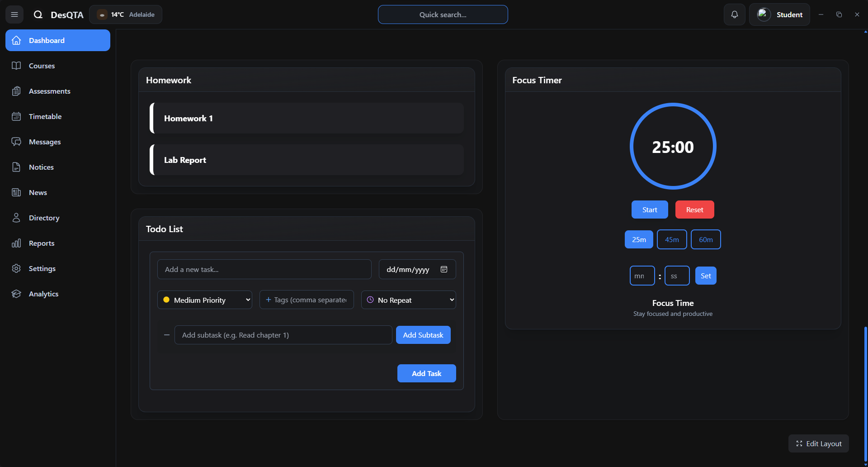This screenshot has width=868, height=467.
Task: Open the Settings page
Action: click(x=42, y=268)
